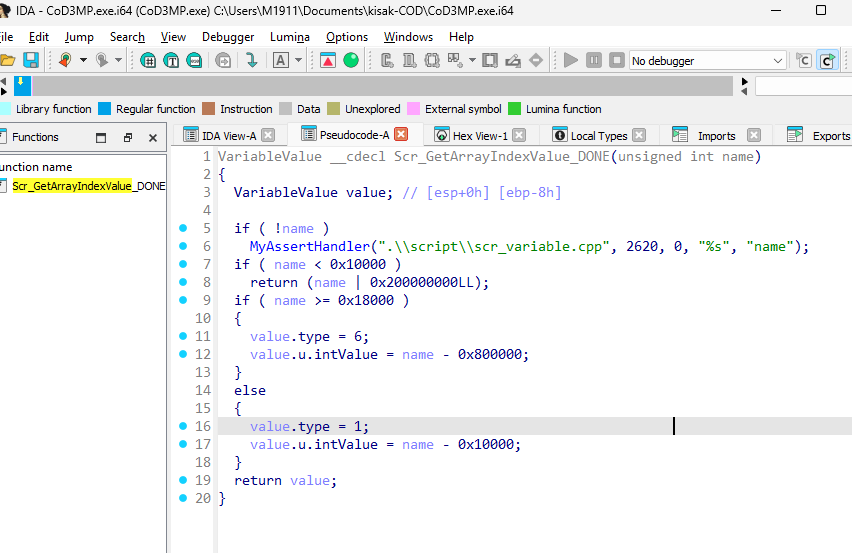Click the third round teal search icon
This screenshot has height=553, width=852.
pyautogui.click(x=194, y=60)
